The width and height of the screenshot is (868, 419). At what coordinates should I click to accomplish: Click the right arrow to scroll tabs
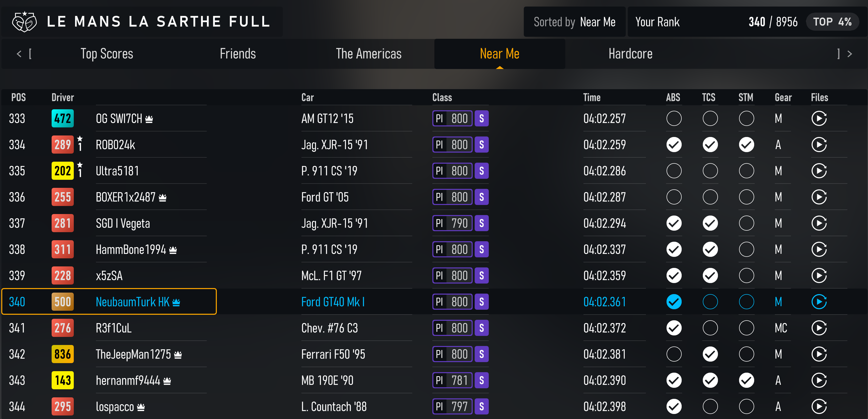(x=849, y=54)
